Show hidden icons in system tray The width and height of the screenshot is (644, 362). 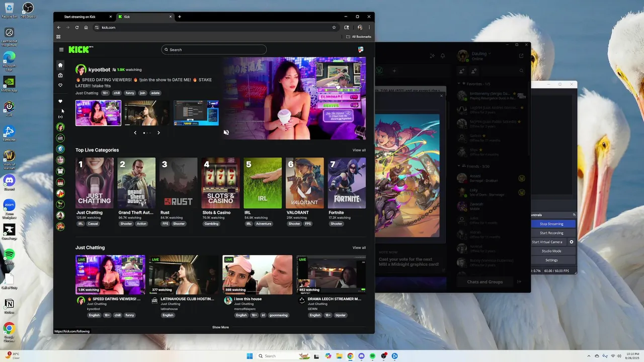click(588, 356)
